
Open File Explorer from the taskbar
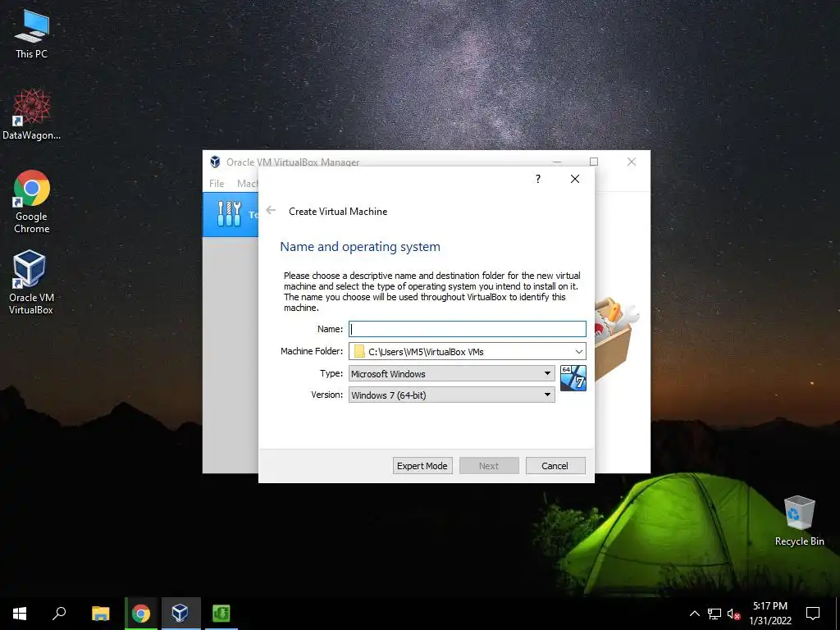[x=100, y=614]
